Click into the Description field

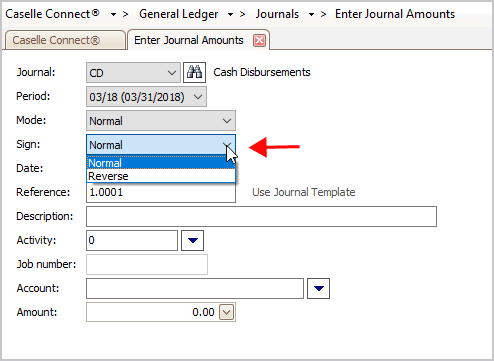pos(261,216)
